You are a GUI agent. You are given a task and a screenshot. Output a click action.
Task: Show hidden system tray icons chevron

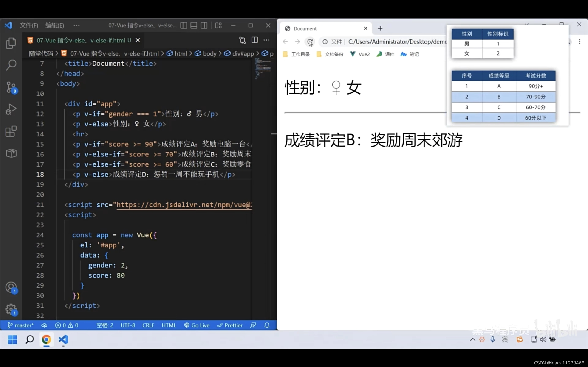(473, 339)
